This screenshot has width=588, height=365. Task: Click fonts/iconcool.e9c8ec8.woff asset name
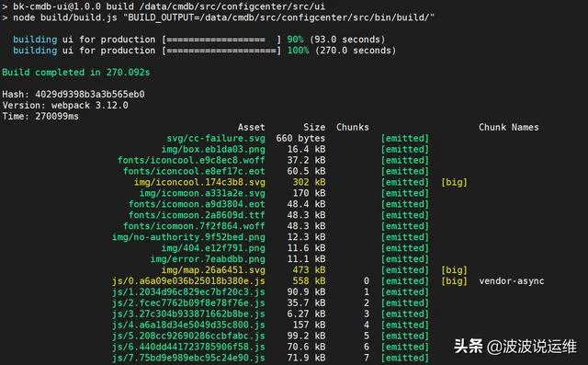pyautogui.click(x=191, y=160)
